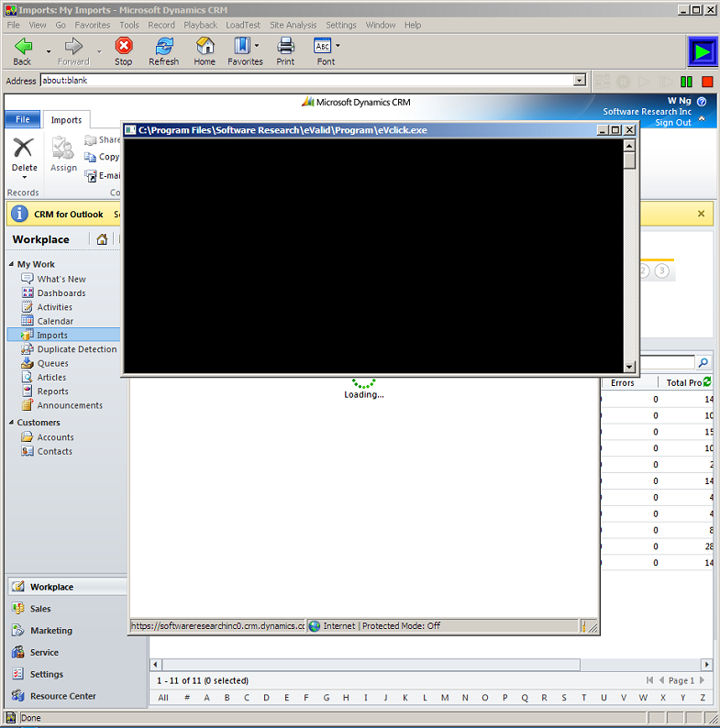Select Imports in navigation pane
Image resolution: width=720 pixels, height=728 pixels.
(x=63, y=335)
